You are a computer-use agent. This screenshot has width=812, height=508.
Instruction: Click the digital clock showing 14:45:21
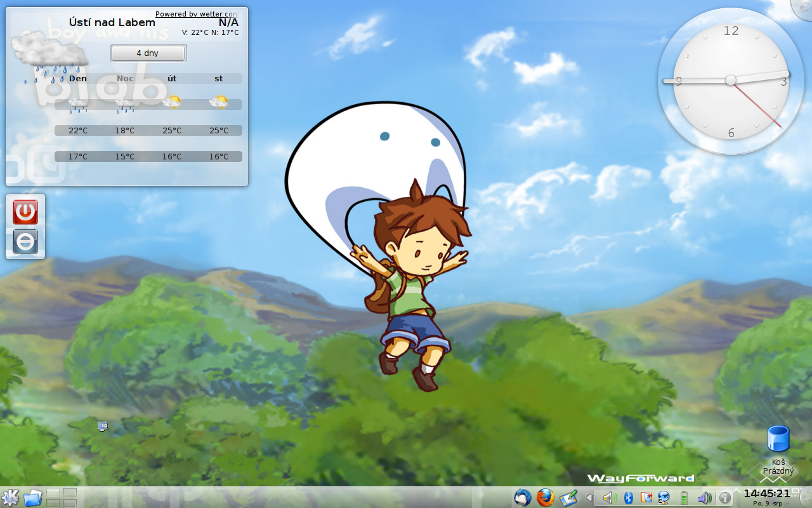[x=767, y=493]
